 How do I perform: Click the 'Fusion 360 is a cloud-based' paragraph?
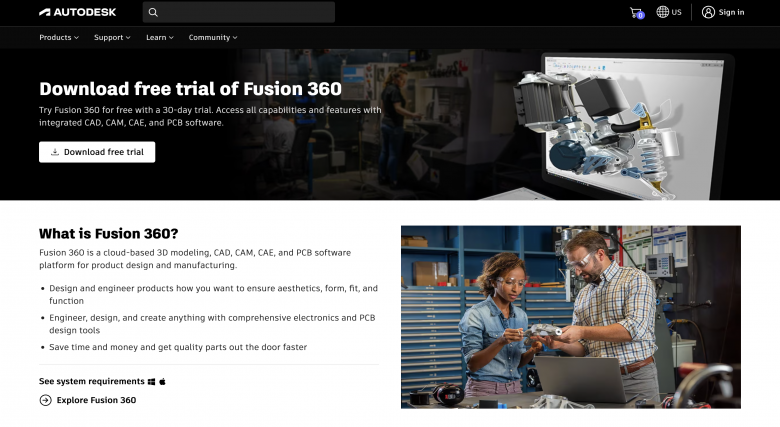[x=195, y=259]
